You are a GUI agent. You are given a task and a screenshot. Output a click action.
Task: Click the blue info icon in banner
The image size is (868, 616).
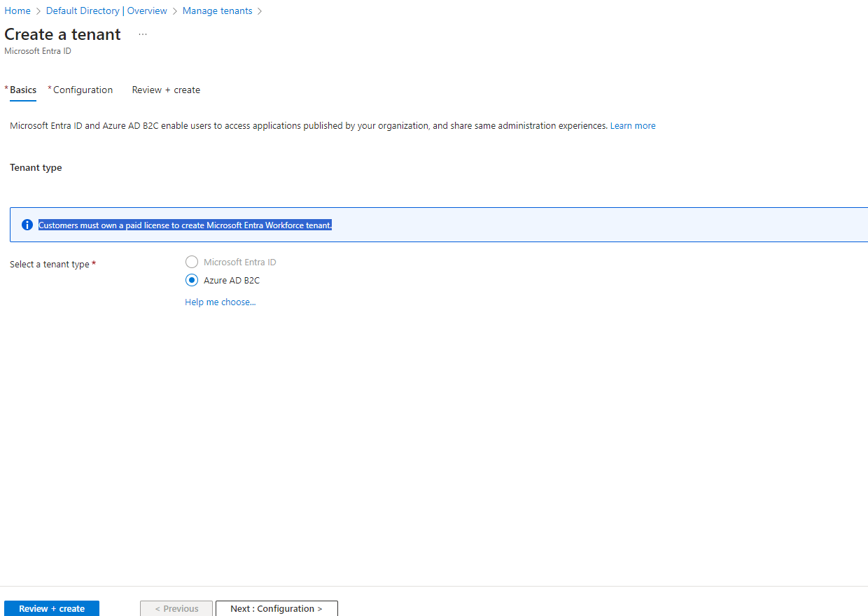27,225
